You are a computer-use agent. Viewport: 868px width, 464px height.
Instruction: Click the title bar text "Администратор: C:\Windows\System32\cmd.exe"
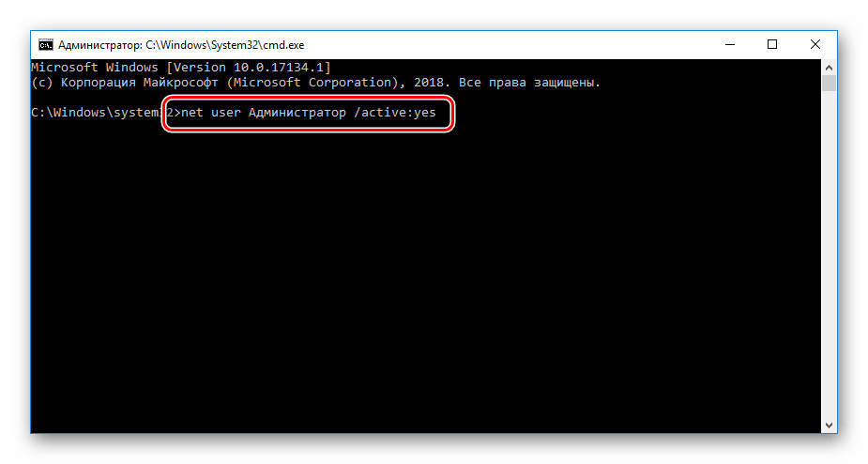[180, 44]
